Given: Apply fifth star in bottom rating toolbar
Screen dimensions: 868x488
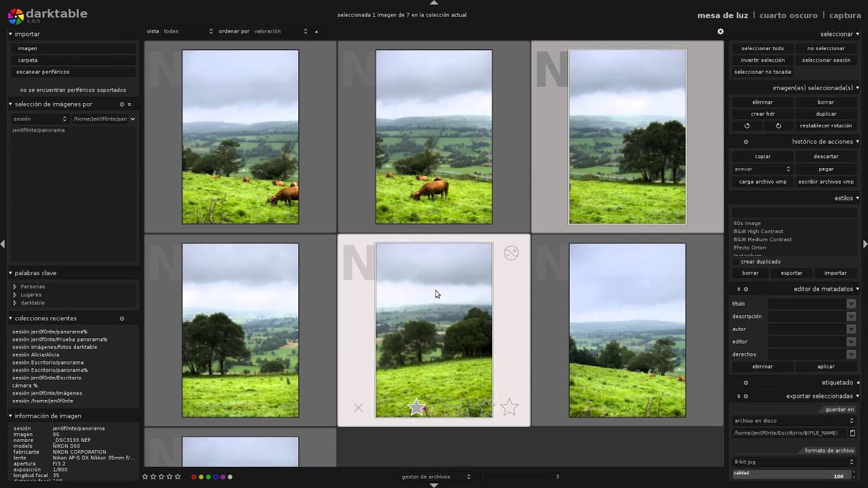Looking at the screenshot, I should [x=178, y=477].
